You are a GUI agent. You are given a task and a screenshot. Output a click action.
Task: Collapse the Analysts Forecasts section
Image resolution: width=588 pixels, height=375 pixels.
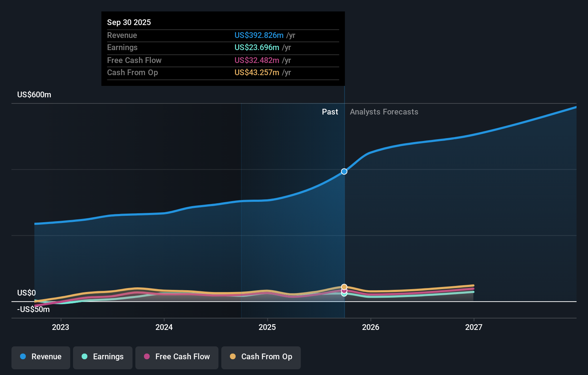[384, 112]
